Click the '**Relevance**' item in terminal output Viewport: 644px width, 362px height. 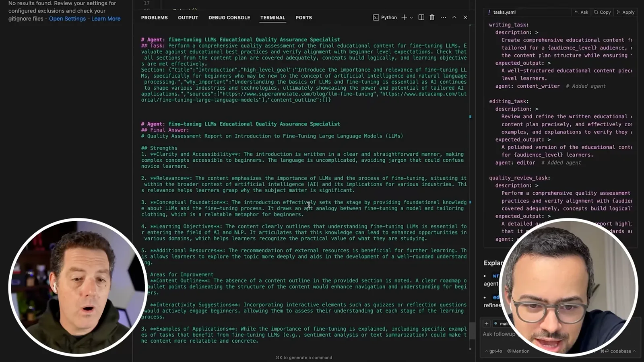[170, 178]
